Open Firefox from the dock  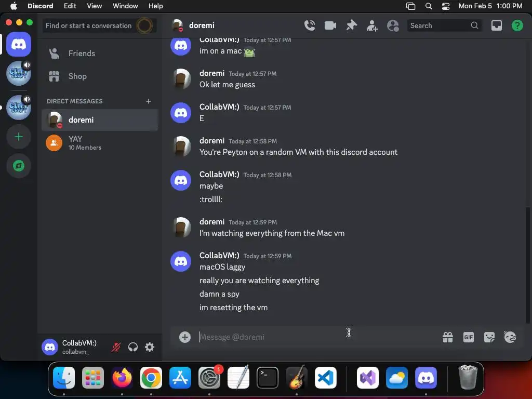tap(122, 378)
